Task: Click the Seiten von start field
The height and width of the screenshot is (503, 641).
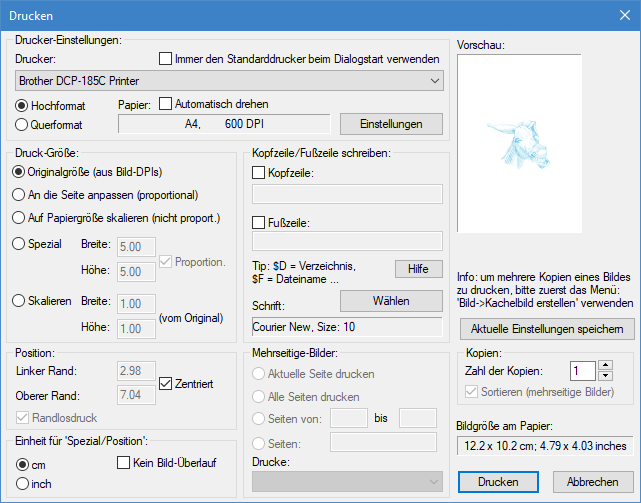Action: click(349, 418)
